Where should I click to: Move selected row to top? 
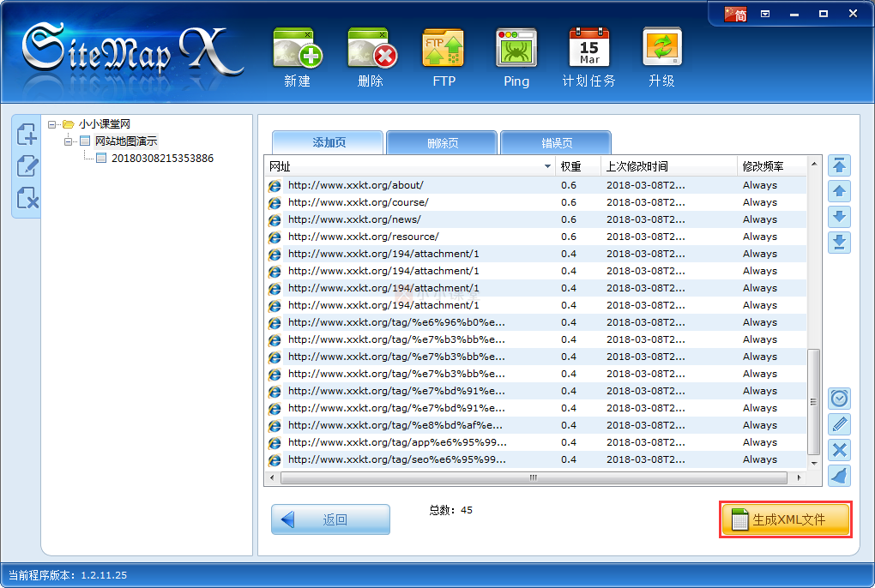[839, 165]
